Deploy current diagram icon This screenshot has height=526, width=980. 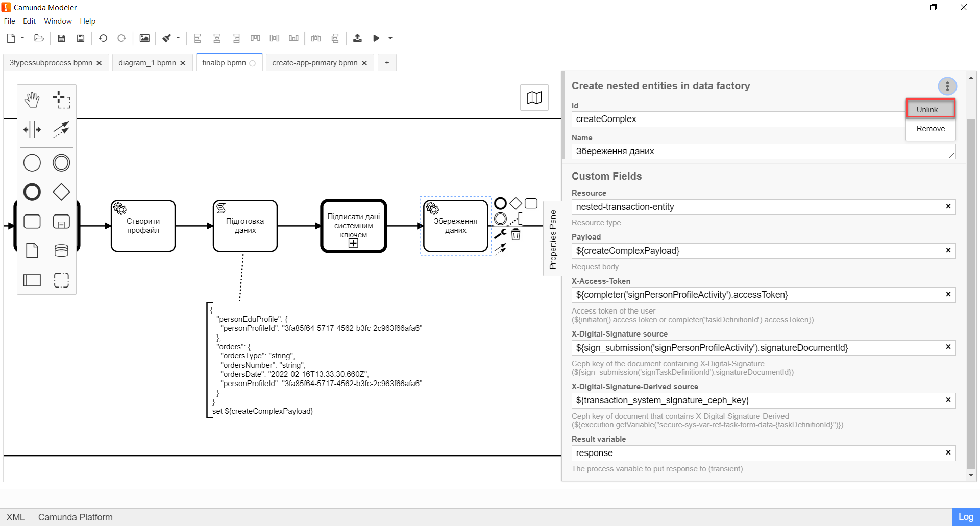[x=357, y=38]
